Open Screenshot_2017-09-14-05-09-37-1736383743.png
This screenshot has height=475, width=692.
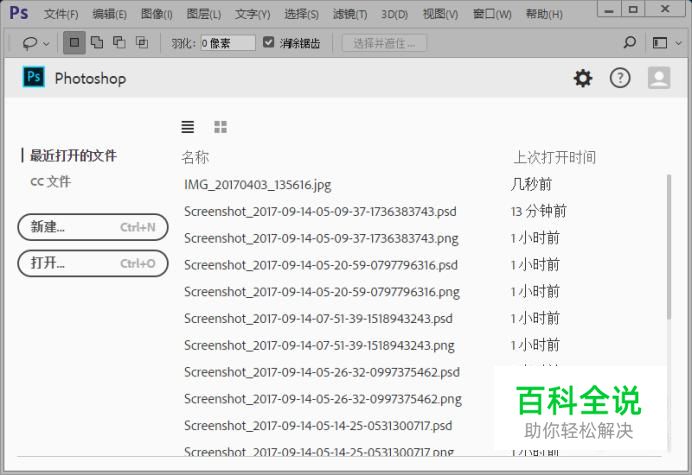(321, 238)
